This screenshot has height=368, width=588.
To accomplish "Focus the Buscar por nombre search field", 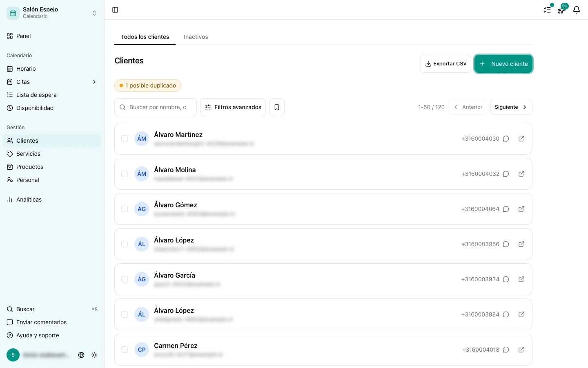I will tap(156, 107).
